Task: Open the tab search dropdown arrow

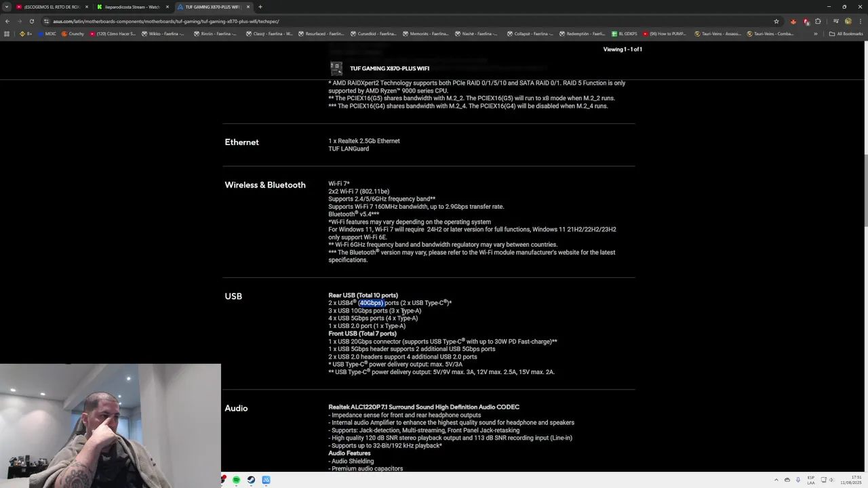Action: click(7, 7)
